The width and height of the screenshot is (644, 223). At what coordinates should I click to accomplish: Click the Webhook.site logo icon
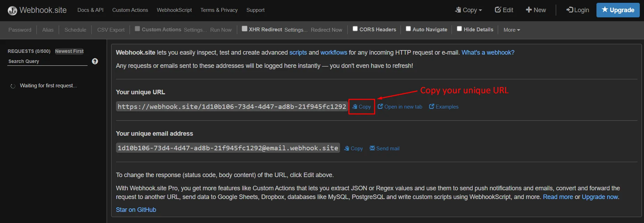[x=13, y=11]
